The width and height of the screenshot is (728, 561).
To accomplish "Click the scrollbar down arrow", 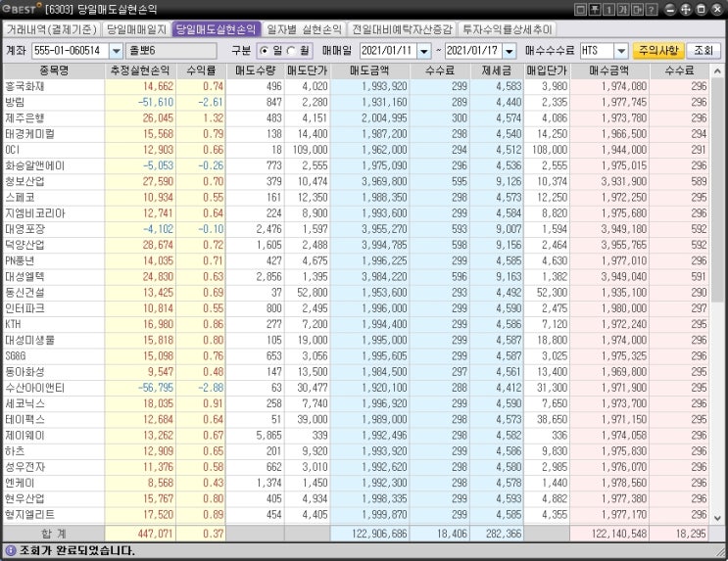I will (717, 518).
